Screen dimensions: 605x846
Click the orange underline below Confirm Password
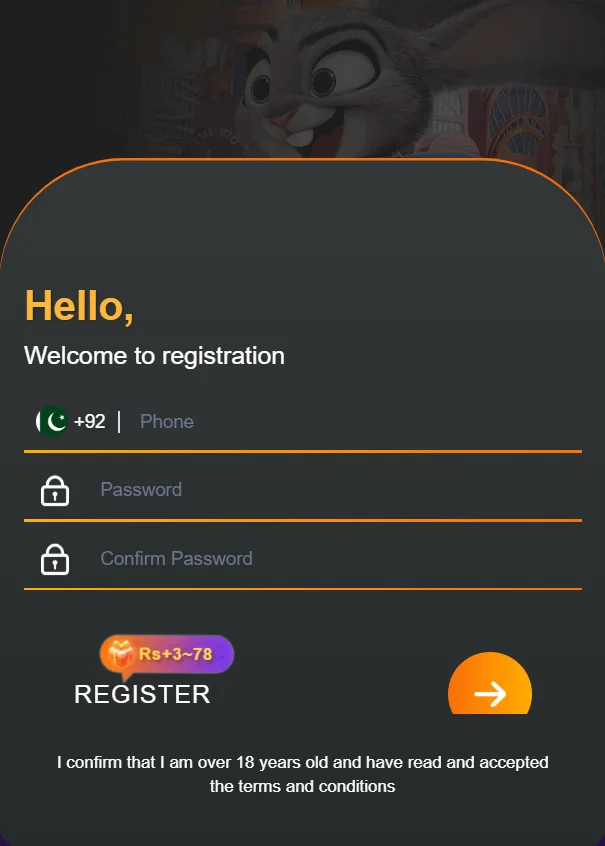(303, 589)
